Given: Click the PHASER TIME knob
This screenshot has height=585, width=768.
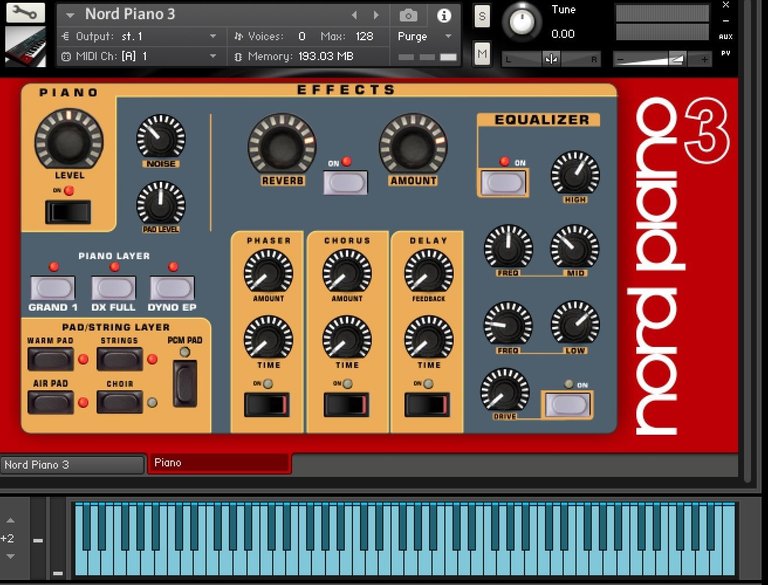Looking at the screenshot, I should 268,338.
